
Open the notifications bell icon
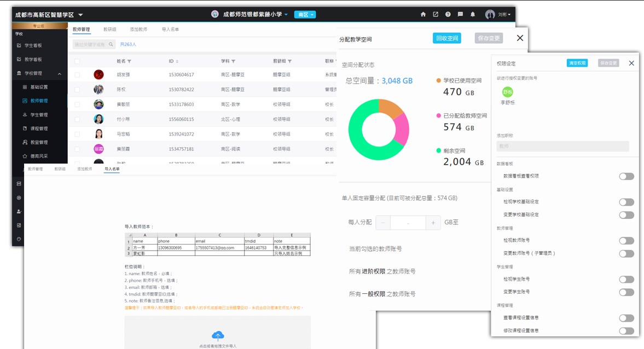[x=473, y=15]
